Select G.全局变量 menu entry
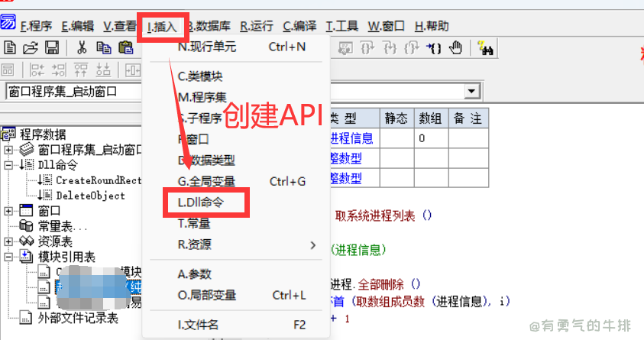Viewport: 644px width, 340px height. pyautogui.click(x=206, y=181)
